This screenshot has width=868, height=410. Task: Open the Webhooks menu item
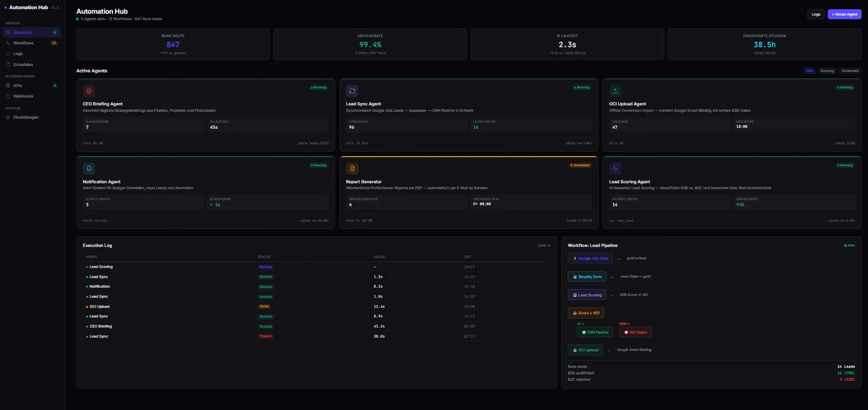tap(32, 96)
